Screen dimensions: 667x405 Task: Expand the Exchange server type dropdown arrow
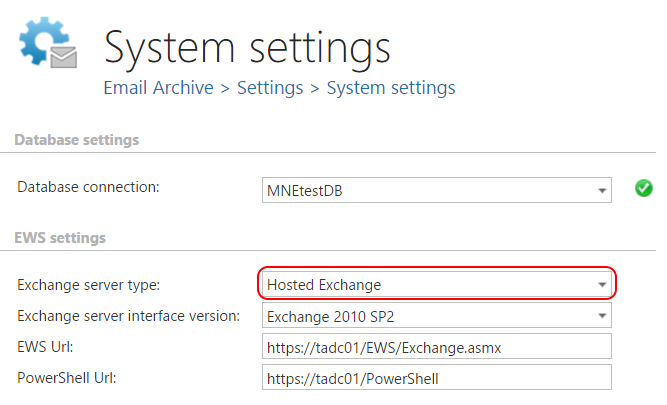(602, 285)
